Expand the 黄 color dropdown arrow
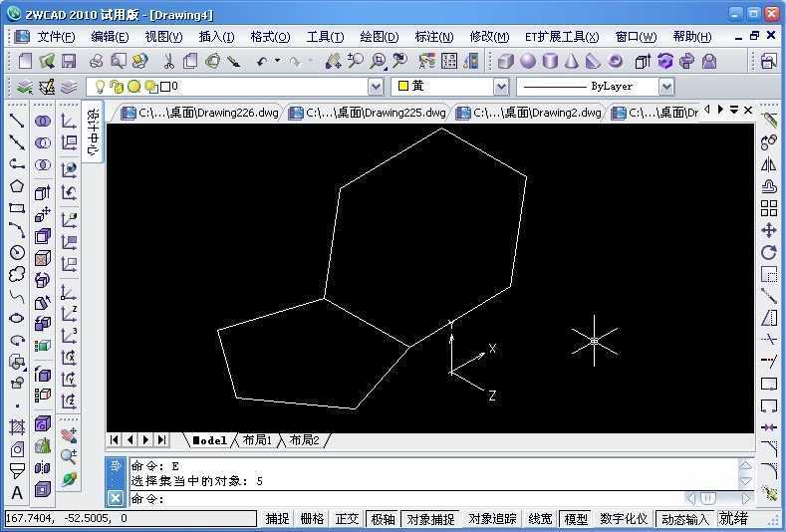786x532 pixels. pos(501,88)
